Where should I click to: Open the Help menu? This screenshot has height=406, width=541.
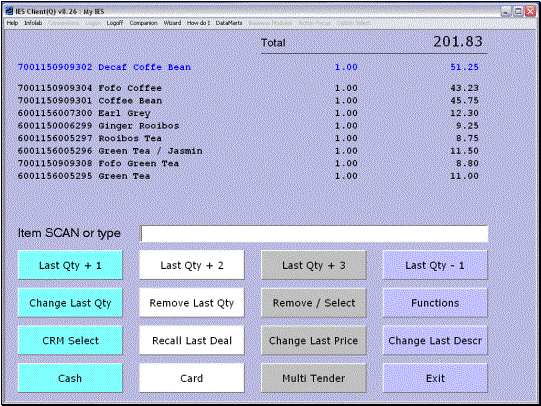click(12, 23)
